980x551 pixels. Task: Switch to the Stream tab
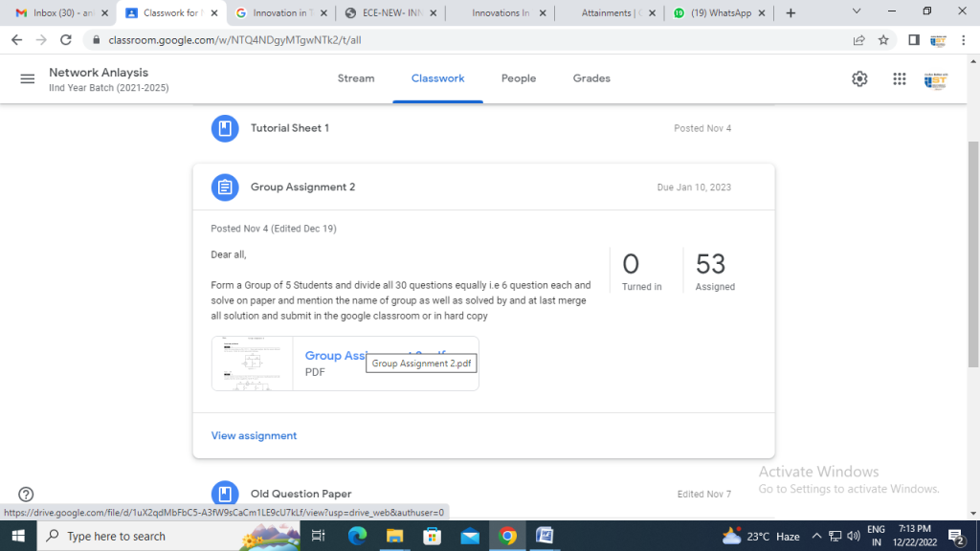pos(356,78)
